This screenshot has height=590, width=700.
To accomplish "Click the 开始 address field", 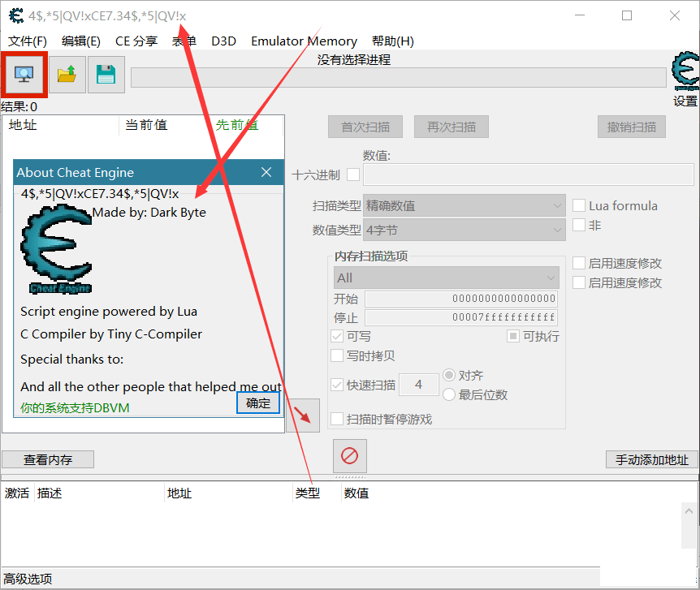I will click(461, 299).
